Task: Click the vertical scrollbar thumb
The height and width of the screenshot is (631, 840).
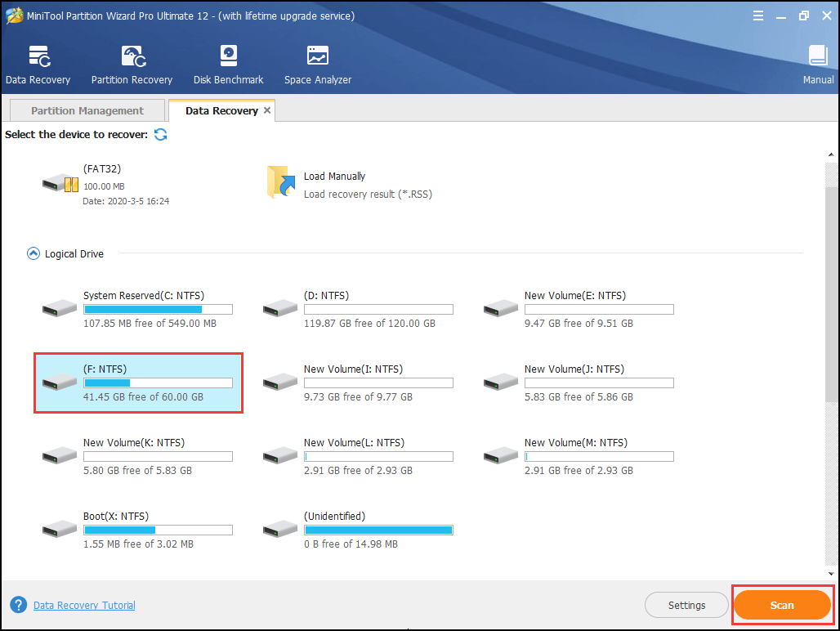Action: [831, 293]
